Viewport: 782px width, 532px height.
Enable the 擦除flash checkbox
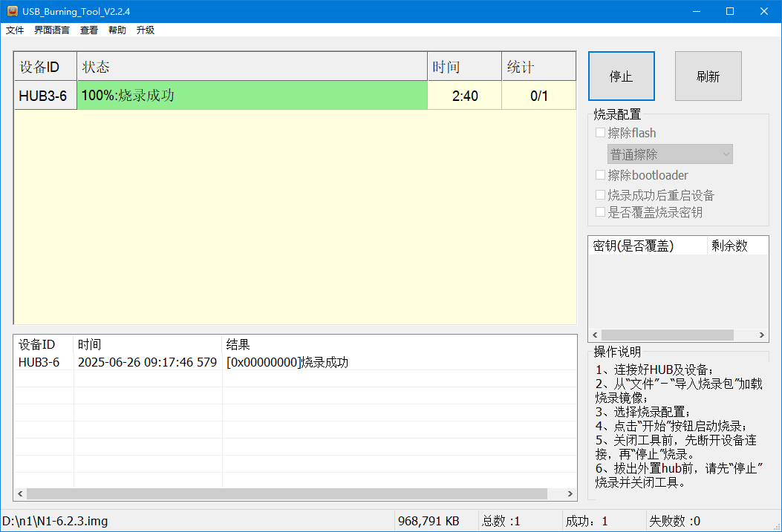600,133
